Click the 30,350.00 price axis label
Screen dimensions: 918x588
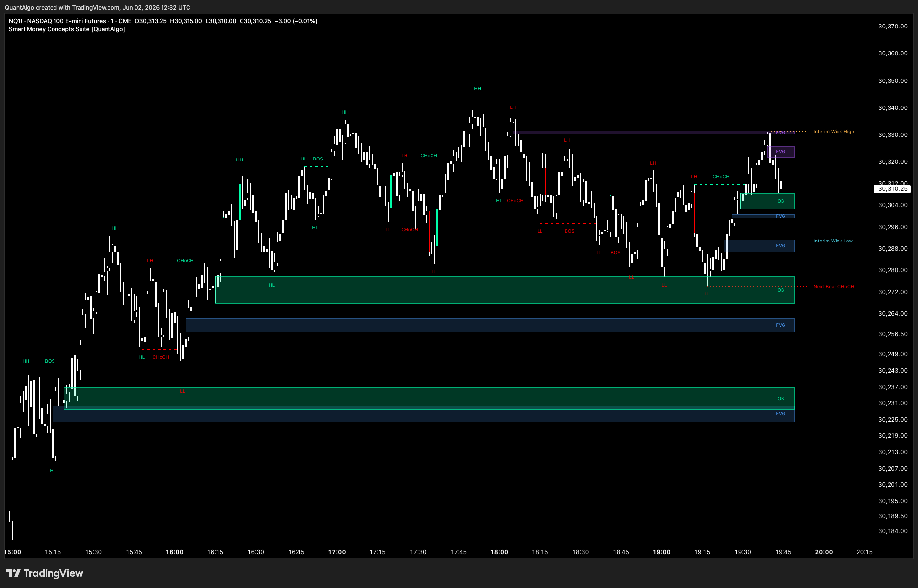[892, 81]
